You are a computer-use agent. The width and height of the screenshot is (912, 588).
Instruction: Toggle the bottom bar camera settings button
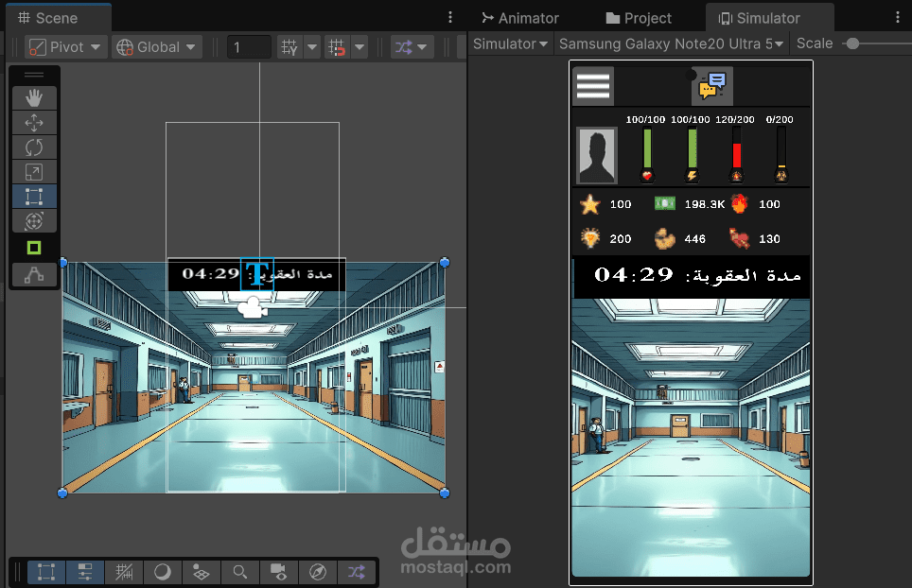pos(278,572)
